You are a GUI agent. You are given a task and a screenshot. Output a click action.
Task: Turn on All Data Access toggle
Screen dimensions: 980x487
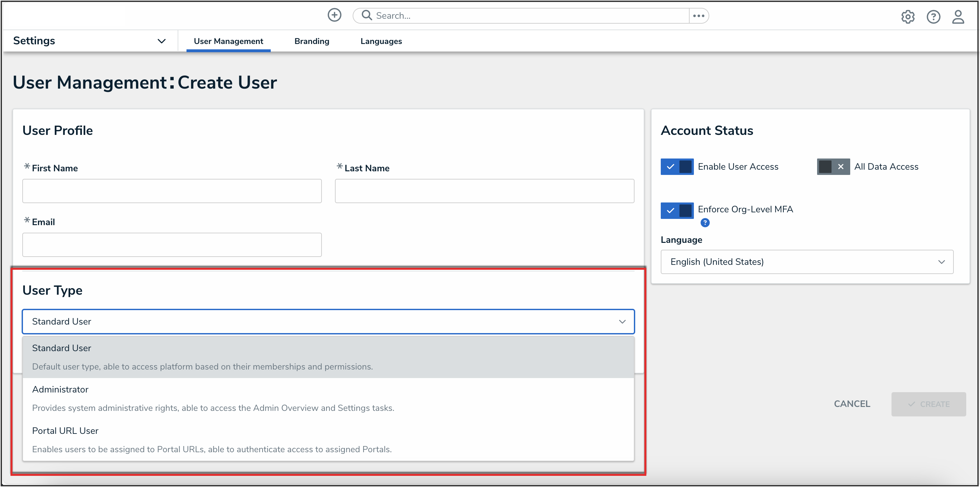833,167
